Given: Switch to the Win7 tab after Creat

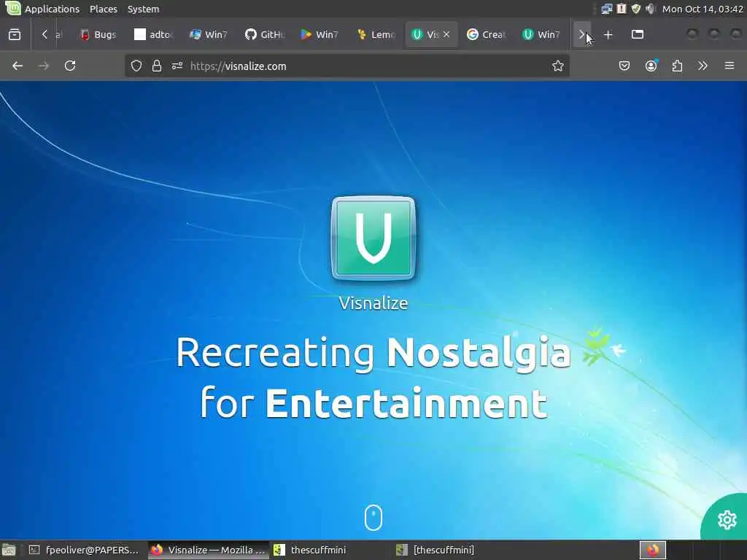Looking at the screenshot, I should point(542,34).
